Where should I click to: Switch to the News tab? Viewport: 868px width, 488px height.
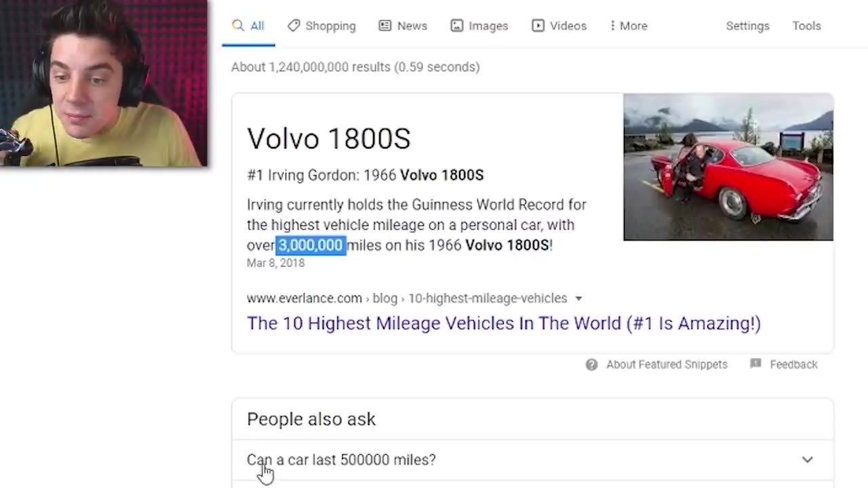pos(412,26)
